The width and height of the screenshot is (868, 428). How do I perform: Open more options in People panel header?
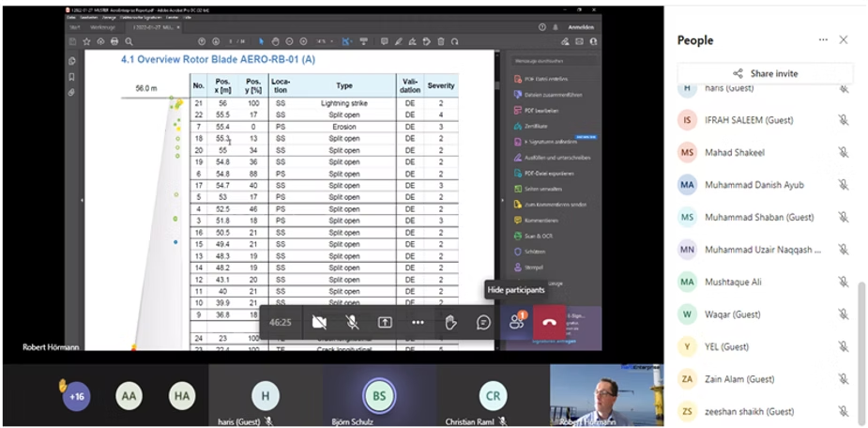coord(823,40)
